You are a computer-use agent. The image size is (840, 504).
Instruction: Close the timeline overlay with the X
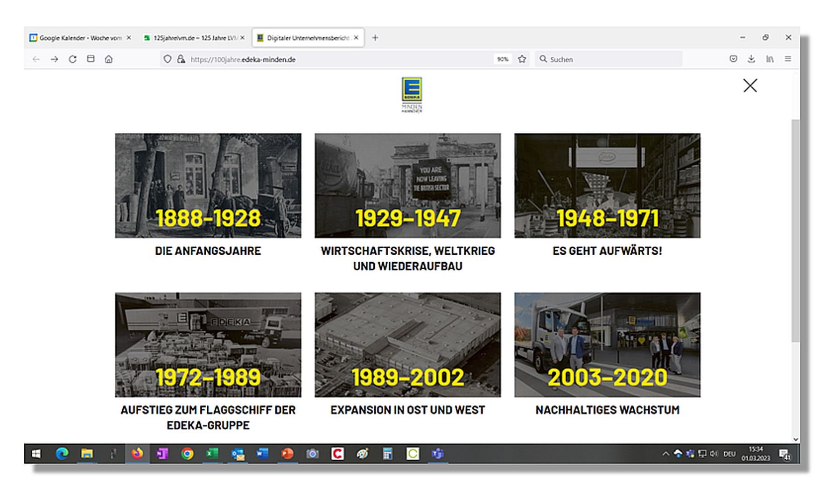750,85
